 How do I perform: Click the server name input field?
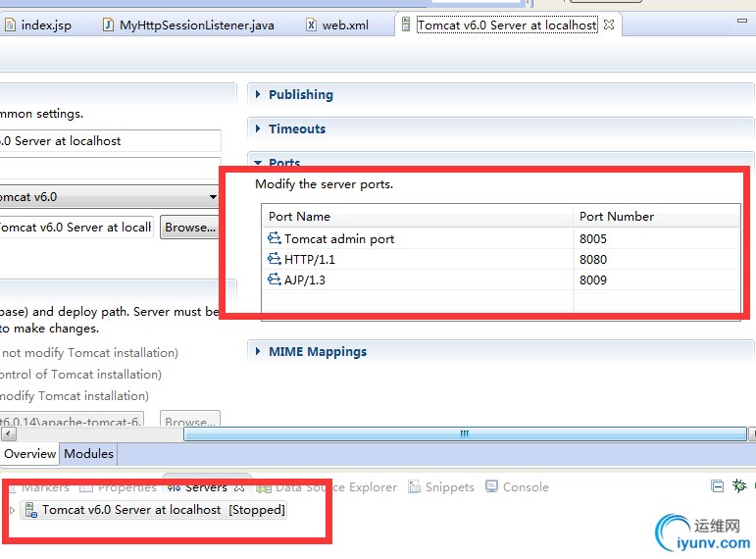tap(110, 141)
